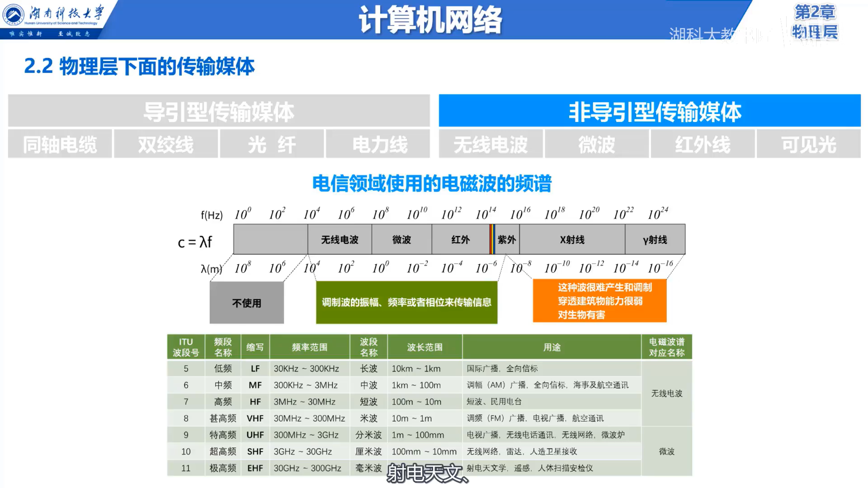Click the green modulation description box
The image size is (868, 488).
click(406, 302)
